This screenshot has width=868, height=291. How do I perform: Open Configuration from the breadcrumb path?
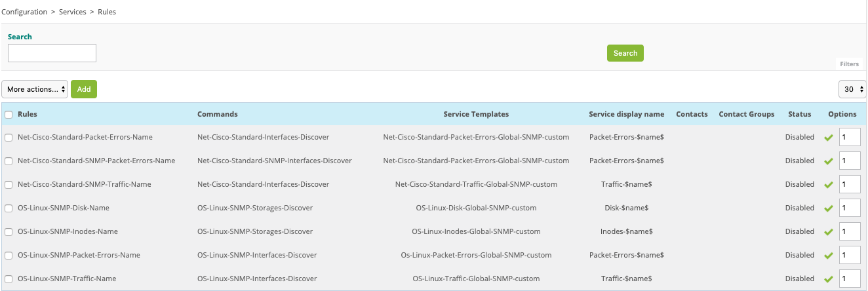(x=24, y=12)
